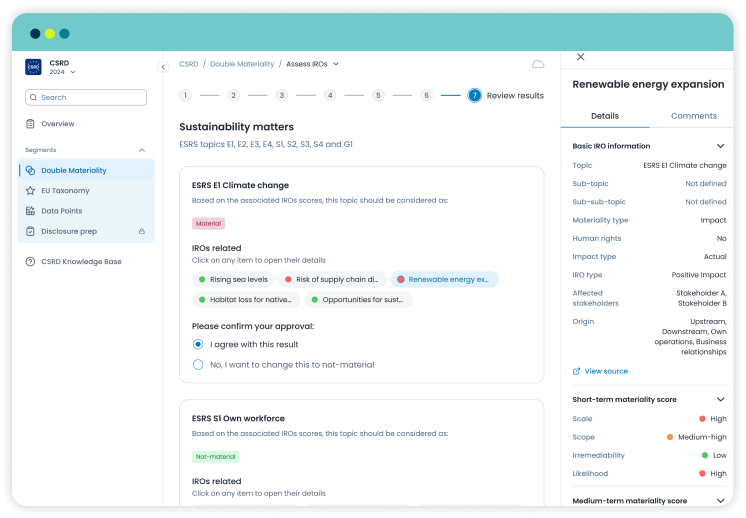Click the Double Materiality rings icon
Viewport: 746px width, 518px height.
(x=30, y=170)
